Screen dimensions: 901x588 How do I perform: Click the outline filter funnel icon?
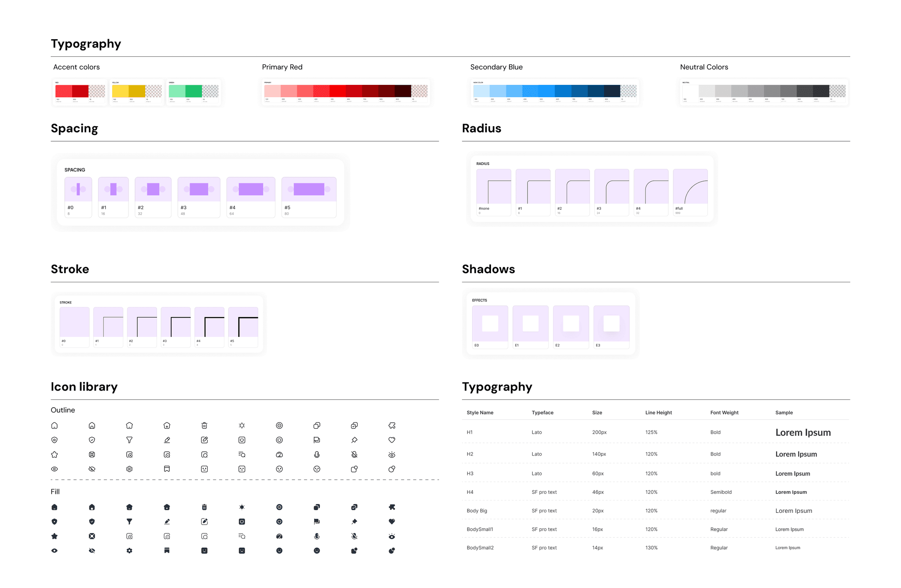(x=129, y=440)
